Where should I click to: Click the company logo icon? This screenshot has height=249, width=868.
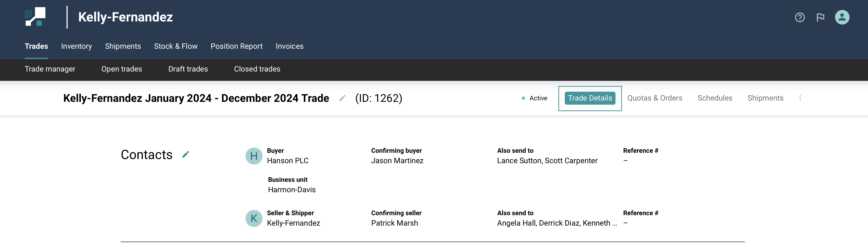[35, 17]
